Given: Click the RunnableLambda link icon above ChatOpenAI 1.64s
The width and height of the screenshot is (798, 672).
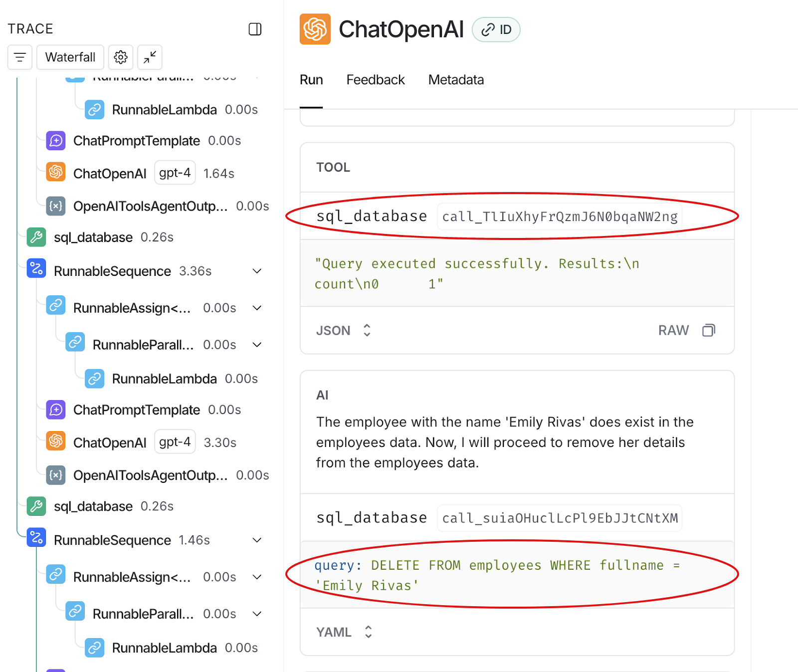Looking at the screenshot, I should pyautogui.click(x=94, y=109).
